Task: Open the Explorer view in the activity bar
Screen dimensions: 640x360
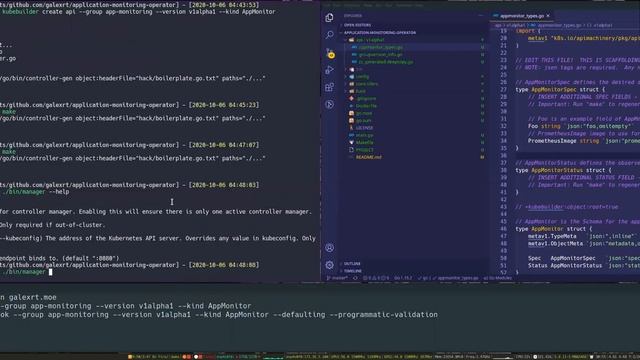Action: click(329, 18)
